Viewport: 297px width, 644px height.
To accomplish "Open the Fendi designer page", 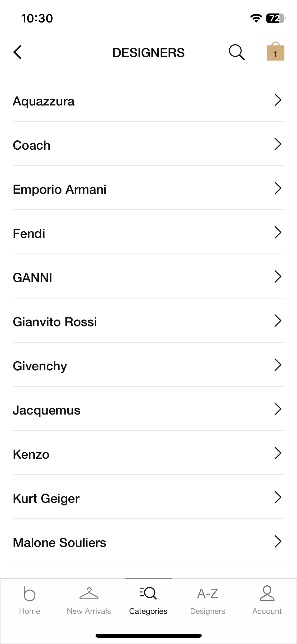I will tap(148, 233).
